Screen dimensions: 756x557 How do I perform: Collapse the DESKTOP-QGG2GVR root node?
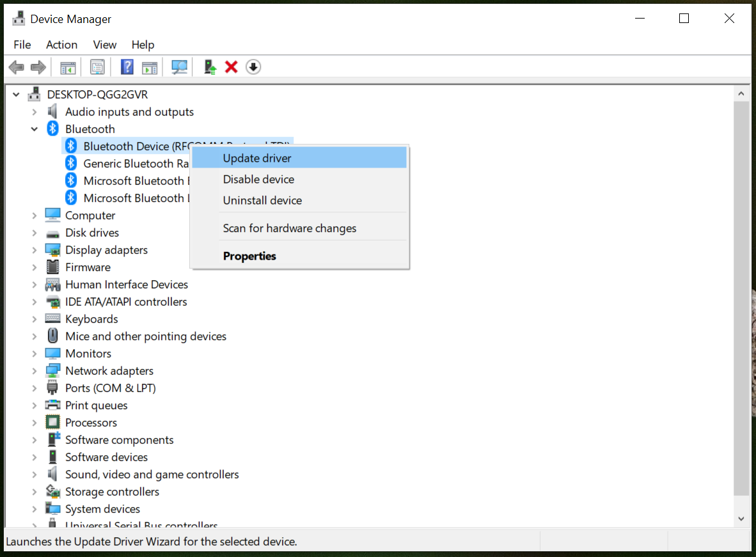pyautogui.click(x=17, y=95)
